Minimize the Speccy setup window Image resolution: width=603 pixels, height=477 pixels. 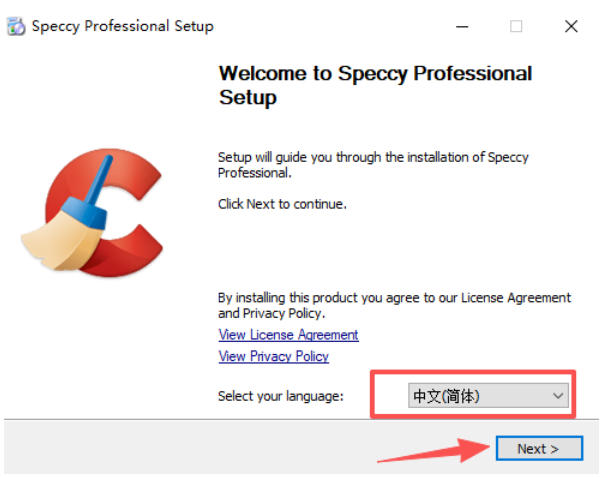462,27
